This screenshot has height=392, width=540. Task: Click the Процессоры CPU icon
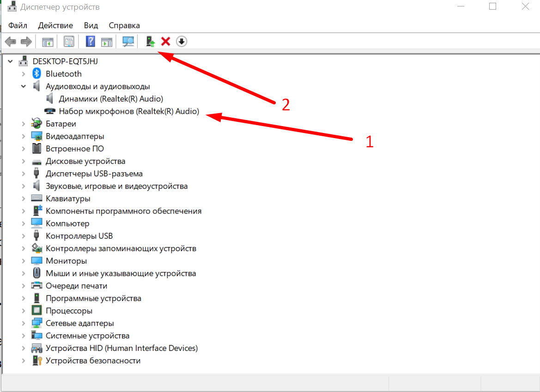[36, 310]
